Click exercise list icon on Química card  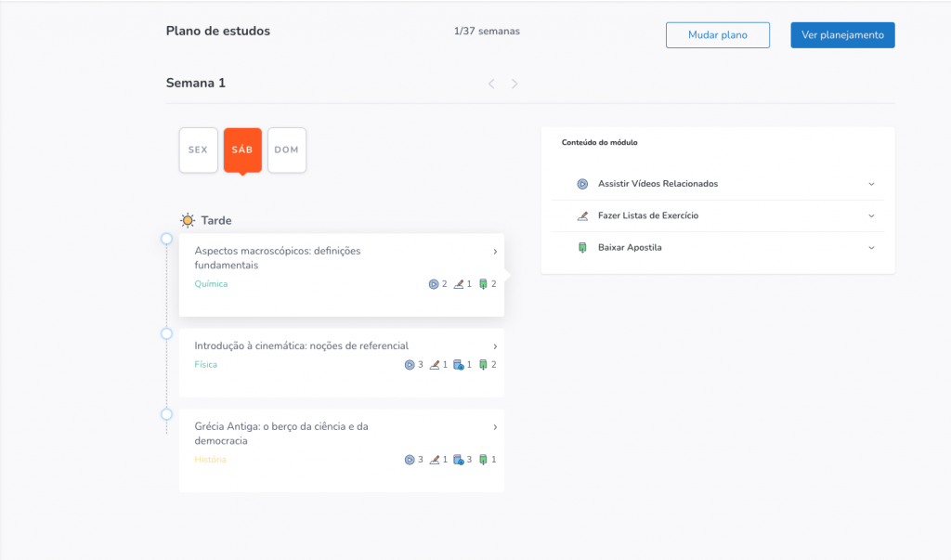click(x=459, y=284)
